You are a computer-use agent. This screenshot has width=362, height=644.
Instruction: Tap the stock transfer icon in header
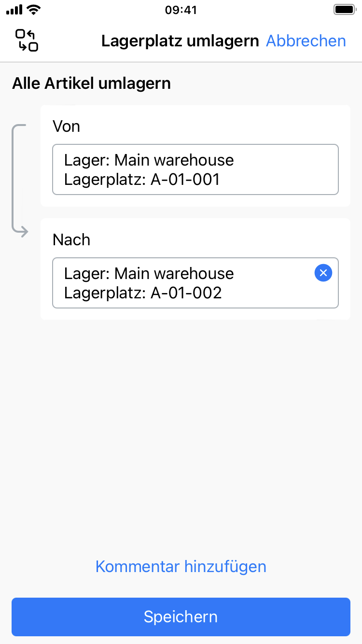(27, 41)
